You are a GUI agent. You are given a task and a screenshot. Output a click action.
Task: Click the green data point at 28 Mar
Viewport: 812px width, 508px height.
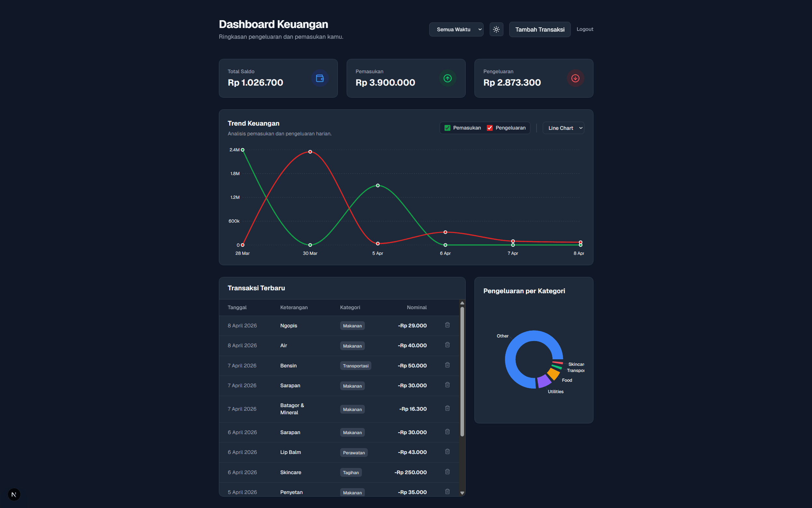click(242, 150)
